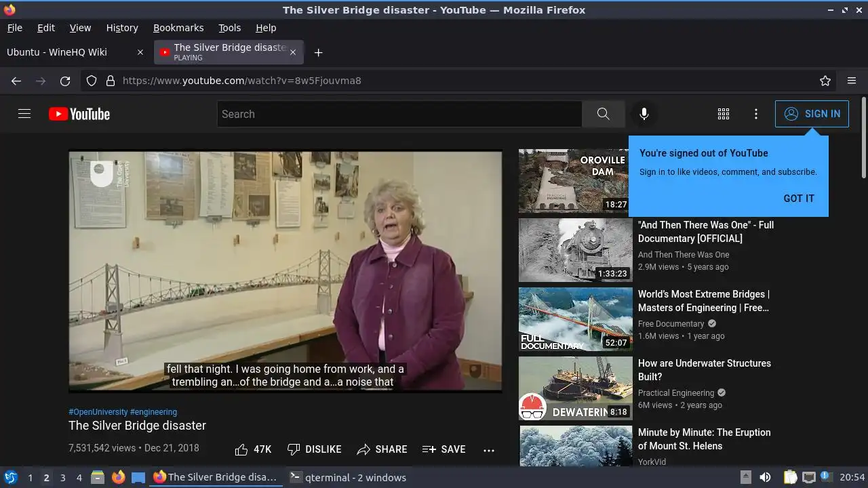Reload the page in Firefox
868x488 pixels.
click(x=65, y=81)
